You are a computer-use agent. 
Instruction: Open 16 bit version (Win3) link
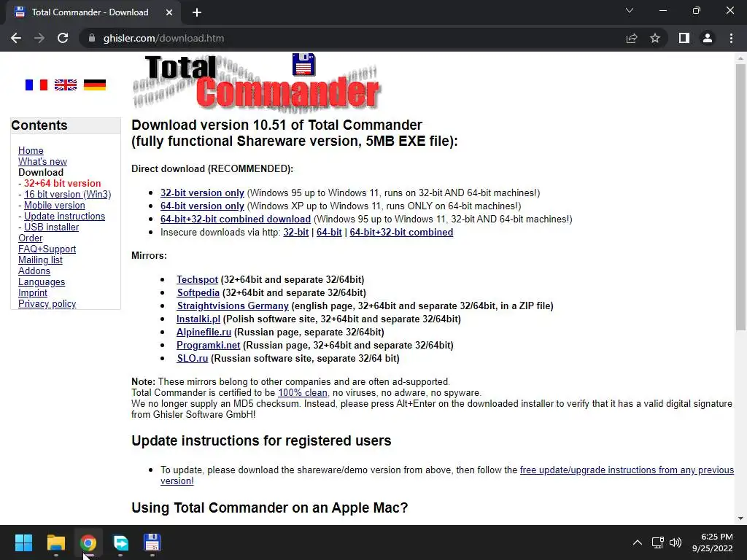(x=67, y=194)
